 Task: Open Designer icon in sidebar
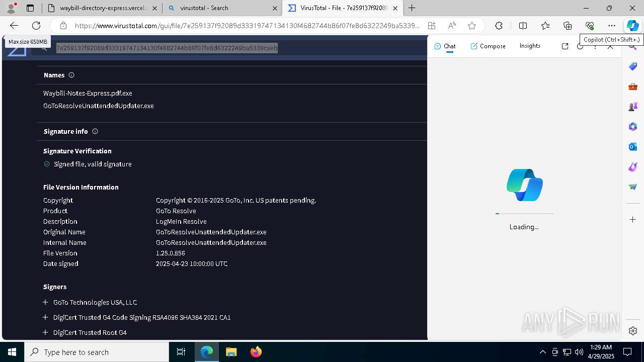coord(633,167)
